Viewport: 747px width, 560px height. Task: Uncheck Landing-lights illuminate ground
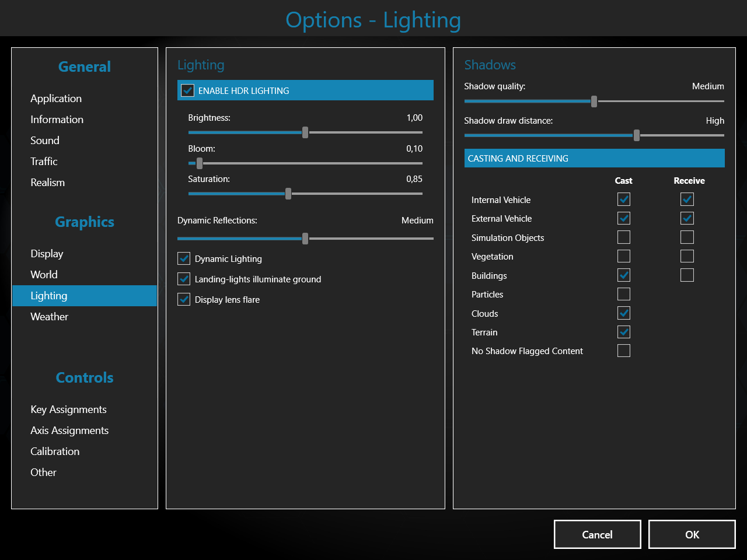184,279
